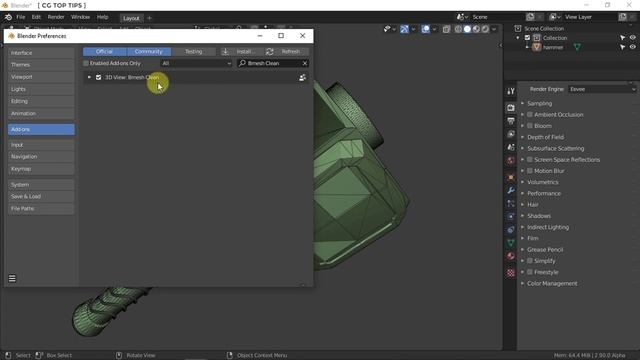The width and height of the screenshot is (640, 360).
Task: Expand the Subsurface Scattering panel
Action: 556,149
